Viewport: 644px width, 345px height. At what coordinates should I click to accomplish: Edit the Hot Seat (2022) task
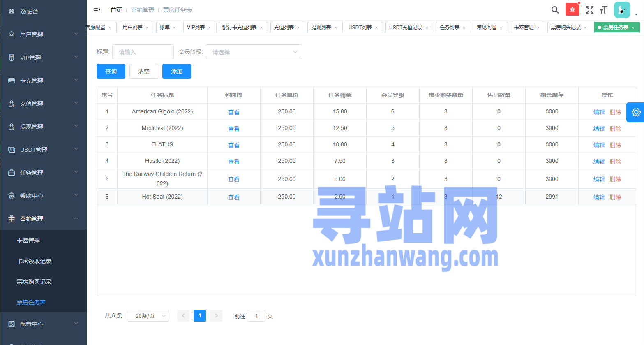[599, 197]
